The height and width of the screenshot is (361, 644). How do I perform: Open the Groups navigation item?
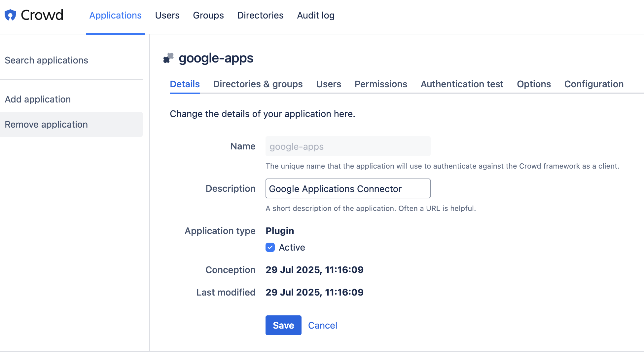point(208,15)
